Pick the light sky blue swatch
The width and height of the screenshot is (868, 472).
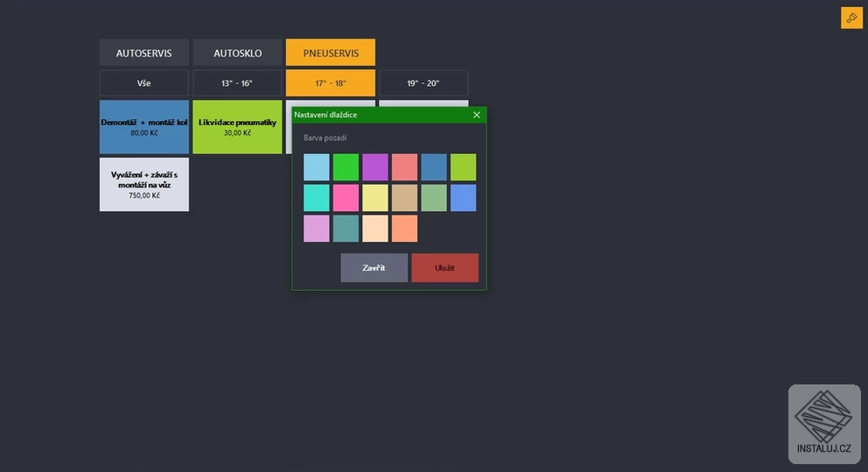317,167
